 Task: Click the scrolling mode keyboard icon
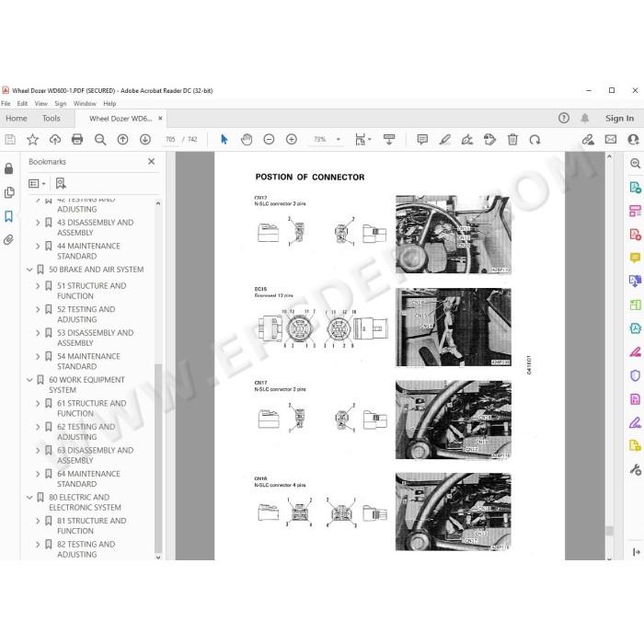tap(389, 140)
